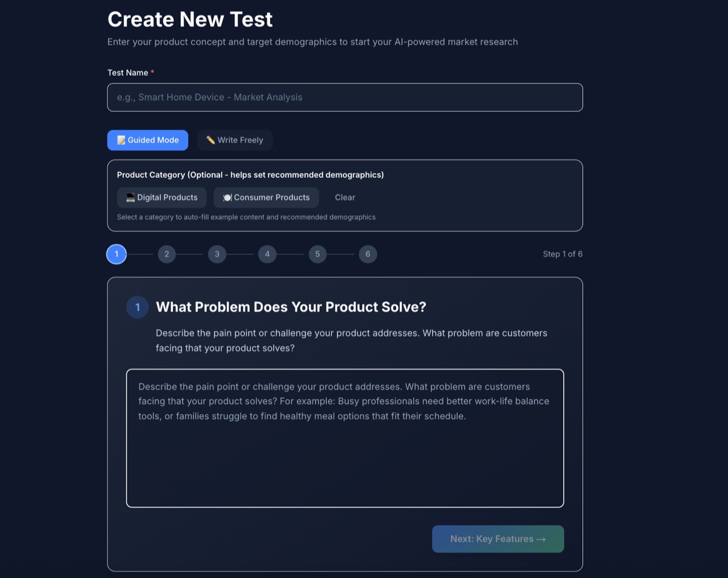Image resolution: width=728 pixels, height=578 pixels.
Task: Jump to step 2 in the progress bar
Action: tap(167, 254)
